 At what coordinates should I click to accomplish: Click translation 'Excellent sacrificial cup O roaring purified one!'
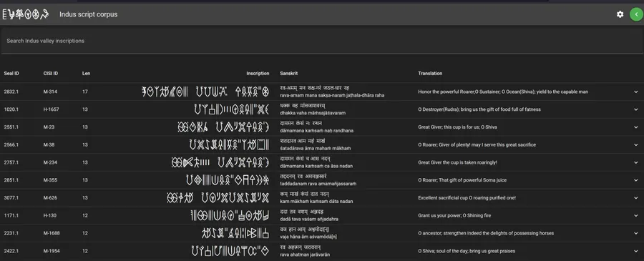pyautogui.click(x=467, y=198)
